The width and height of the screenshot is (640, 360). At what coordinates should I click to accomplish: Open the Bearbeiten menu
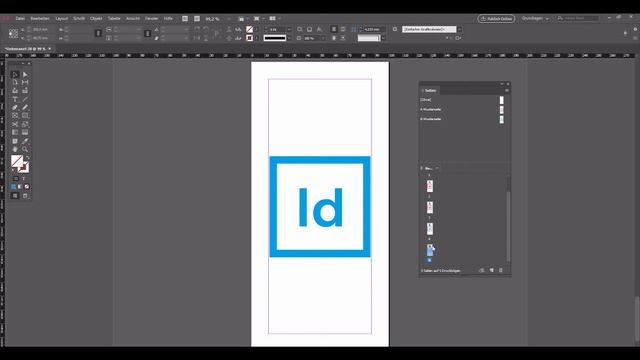tap(40, 18)
